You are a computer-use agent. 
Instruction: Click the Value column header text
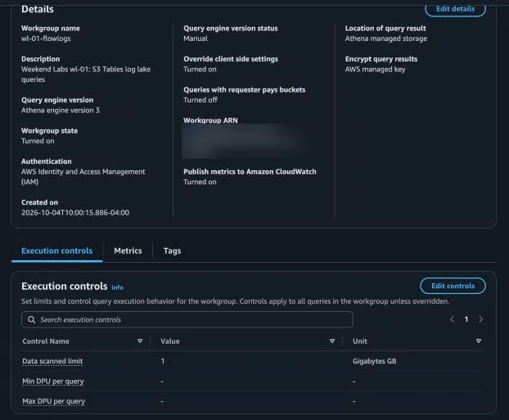[170, 341]
